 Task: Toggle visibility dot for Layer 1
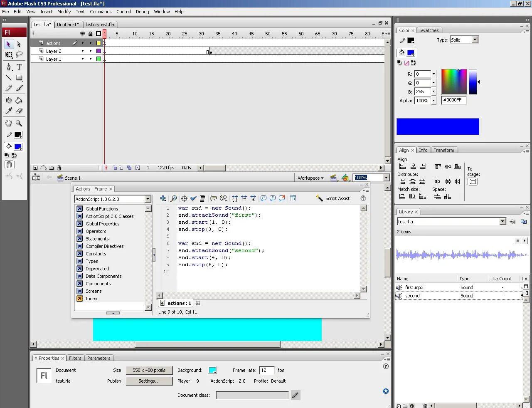(x=83, y=59)
